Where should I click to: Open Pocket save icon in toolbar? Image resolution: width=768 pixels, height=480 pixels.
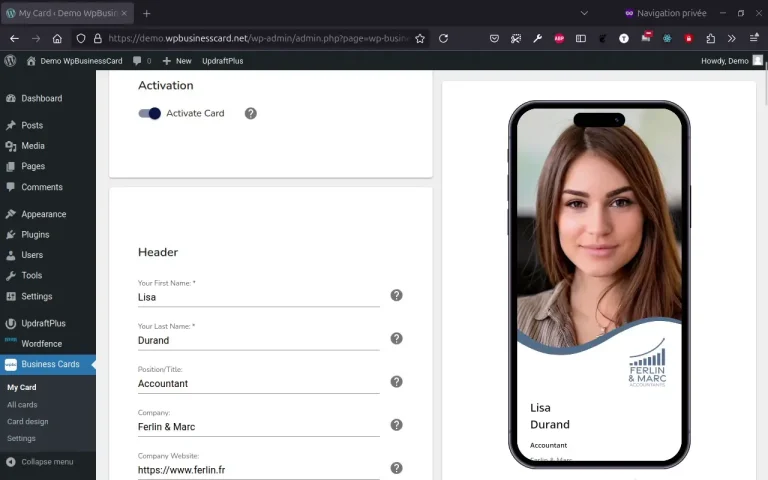pyautogui.click(x=494, y=38)
